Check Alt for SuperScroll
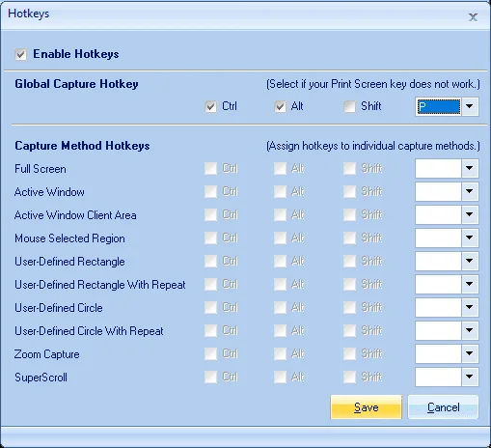 pos(280,377)
